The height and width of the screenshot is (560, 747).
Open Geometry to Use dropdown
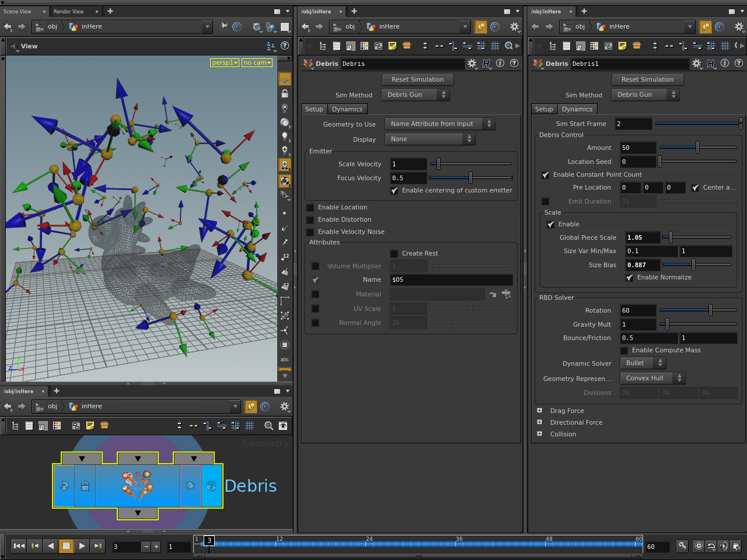tap(439, 124)
